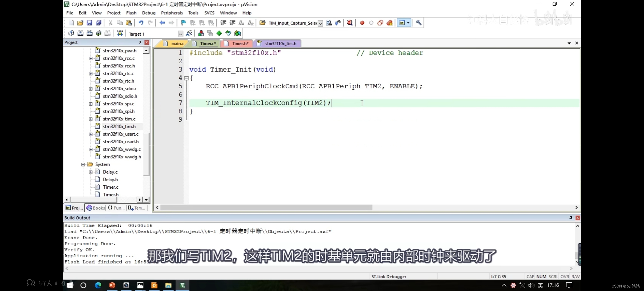Click Project panel vertical scrollbar thumb
Screen dimensions: 644x291
tap(146, 155)
